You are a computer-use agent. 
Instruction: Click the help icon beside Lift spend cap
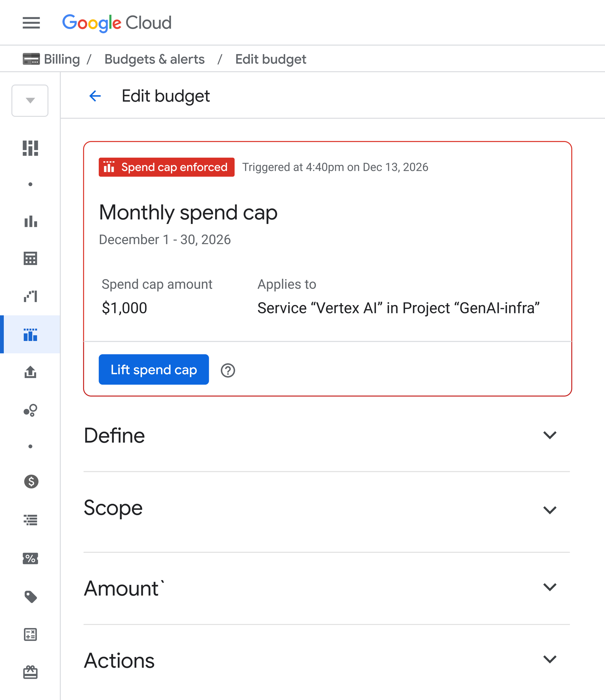point(228,370)
